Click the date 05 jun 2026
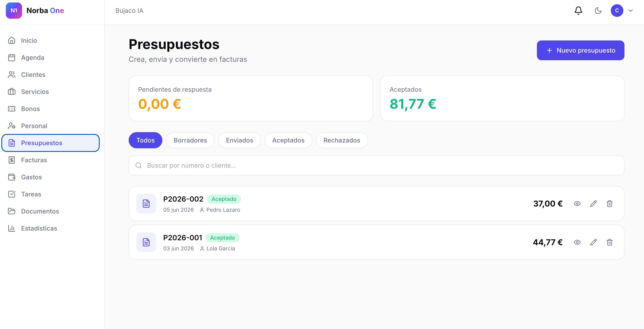The height and width of the screenshot is (329, 644). (x=178, y=210)
